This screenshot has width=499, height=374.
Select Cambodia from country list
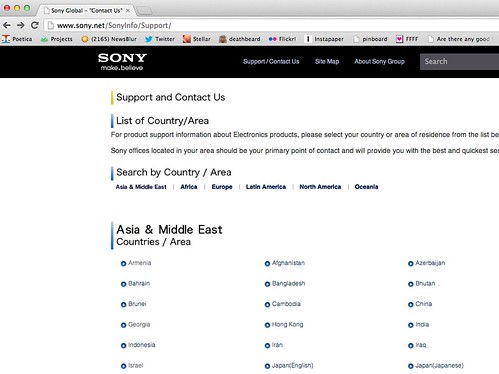pos(283,304)
